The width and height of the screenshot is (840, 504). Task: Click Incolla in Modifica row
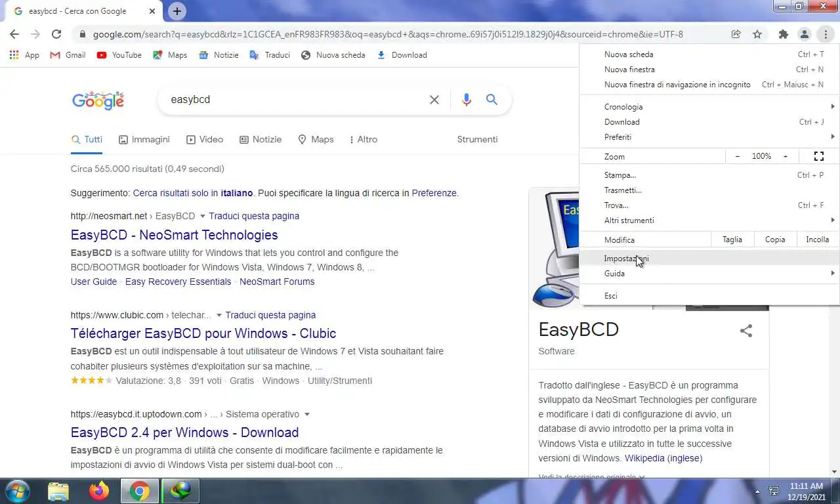pos(818,240)
